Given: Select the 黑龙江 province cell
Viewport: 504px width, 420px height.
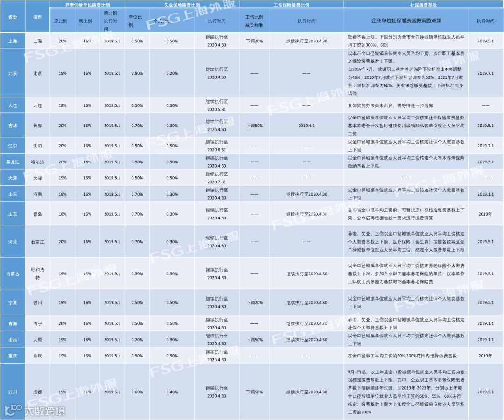Looking at the screenshot, I should pyautogui.click(x=13, y=162).
